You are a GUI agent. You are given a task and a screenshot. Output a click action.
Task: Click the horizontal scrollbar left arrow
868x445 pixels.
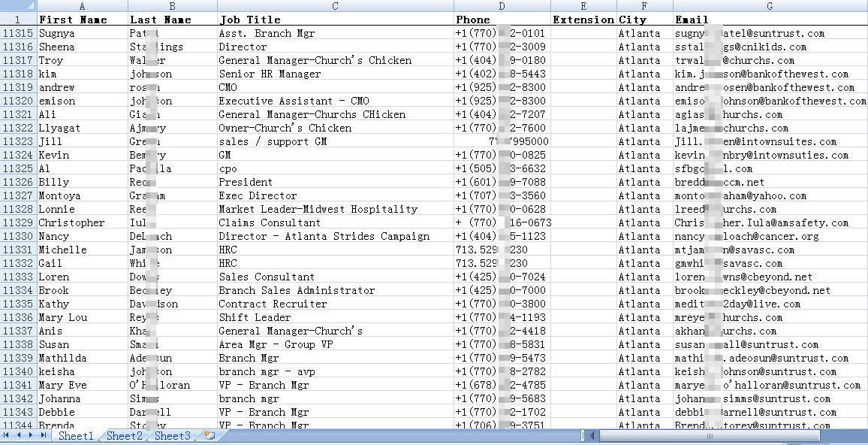pos(592,435)
